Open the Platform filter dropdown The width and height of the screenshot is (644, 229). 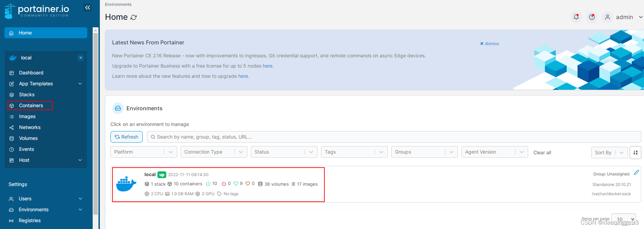pos(144,152)
